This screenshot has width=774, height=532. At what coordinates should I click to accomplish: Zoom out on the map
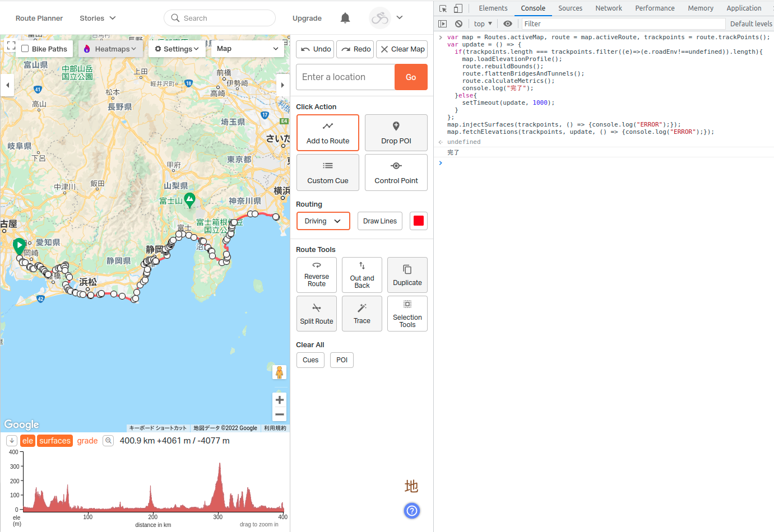[x=280, y=414]
